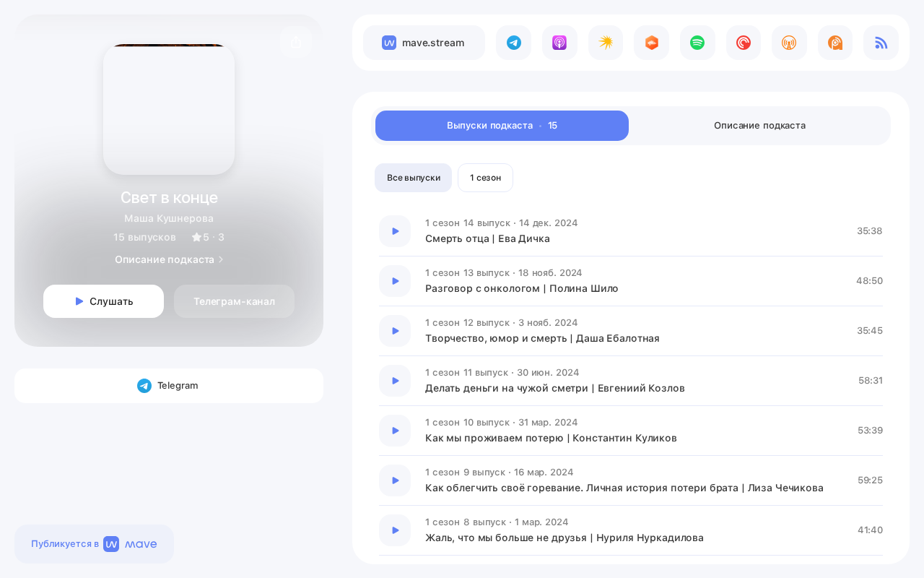Open the Overcast icon link

(x=789, y=43)
